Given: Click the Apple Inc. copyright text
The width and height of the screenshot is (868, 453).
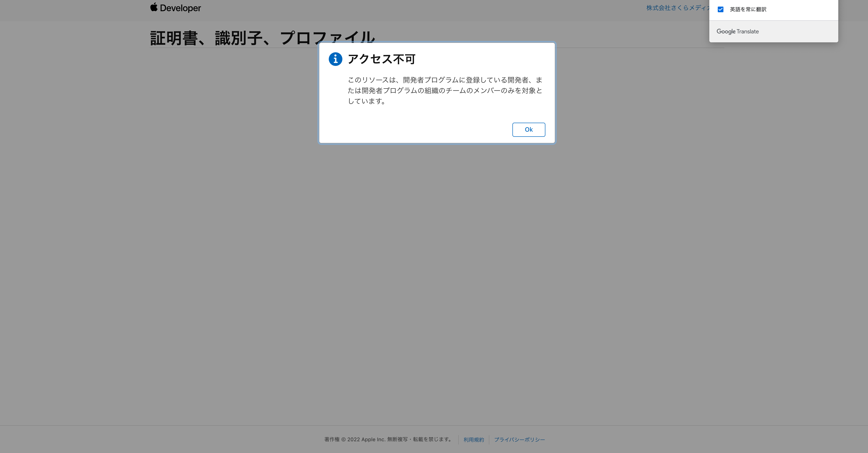Looking at the screenshot, I should click(x=388, y=439).
